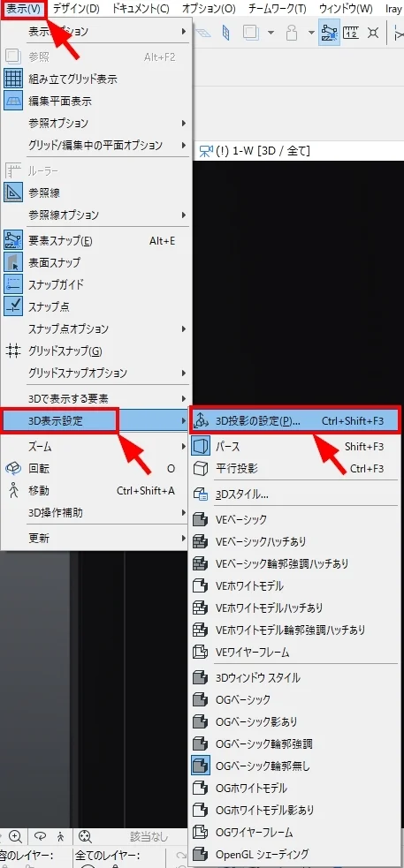
Task: Expand 表示オプション submenu
Action: (x=96, y=32)
